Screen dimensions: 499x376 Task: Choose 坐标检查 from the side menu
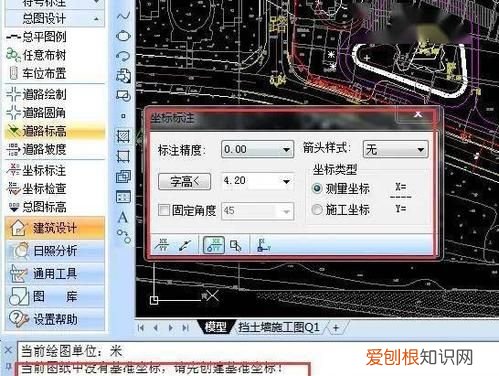(36, 189)
